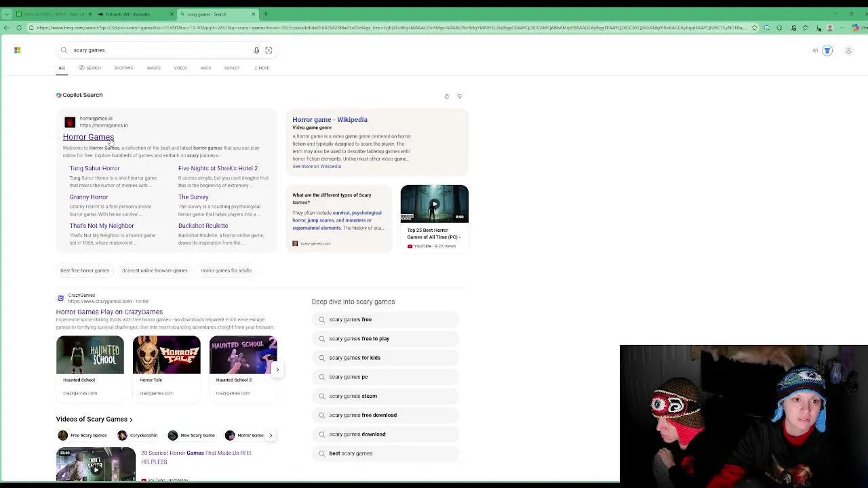Viewport: 868px width, 488px height.
Task: Open That's Not My Neighbor link
Action: (x=102, y=226)
